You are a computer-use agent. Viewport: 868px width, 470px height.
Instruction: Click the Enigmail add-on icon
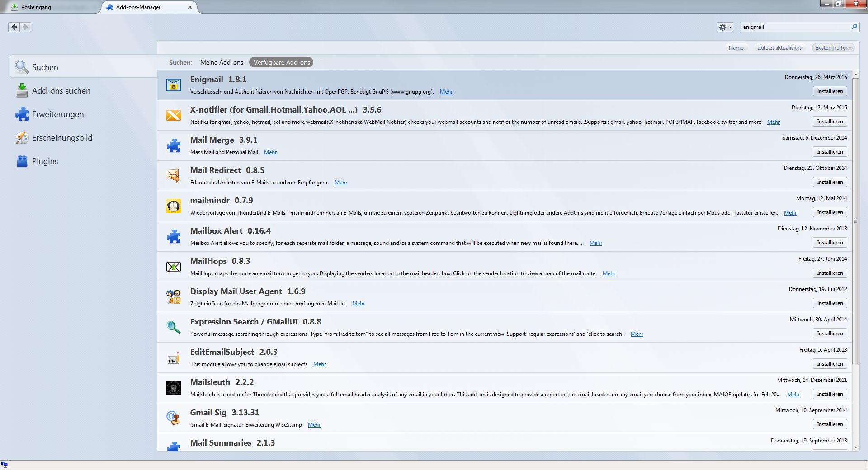click(174, 85)
